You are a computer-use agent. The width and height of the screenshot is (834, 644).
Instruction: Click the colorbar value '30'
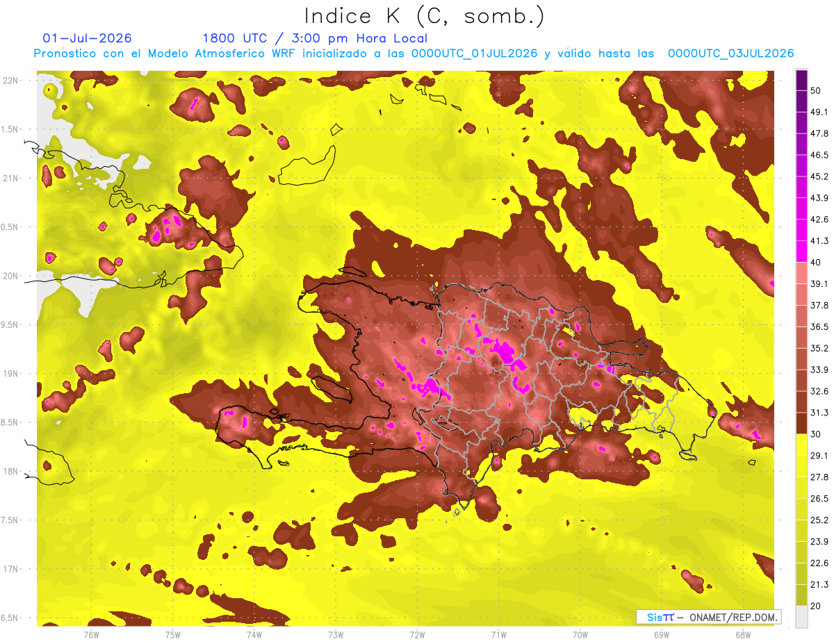pyautogui.click(x=816, y=434)
